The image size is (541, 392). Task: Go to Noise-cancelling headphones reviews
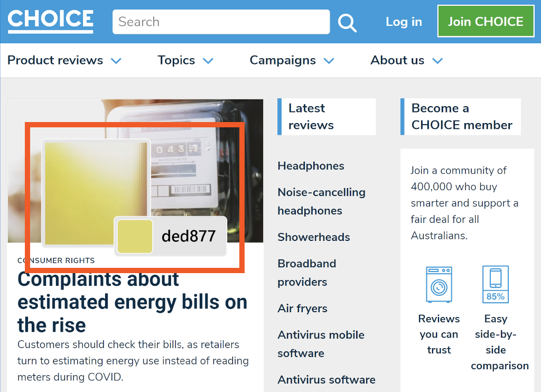coord(321,201)
